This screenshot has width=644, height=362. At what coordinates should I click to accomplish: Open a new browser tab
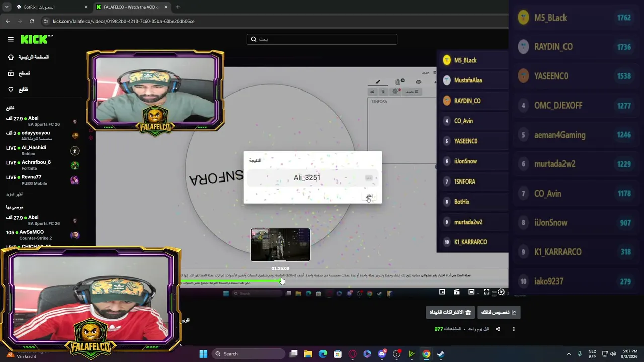(178, 7)
